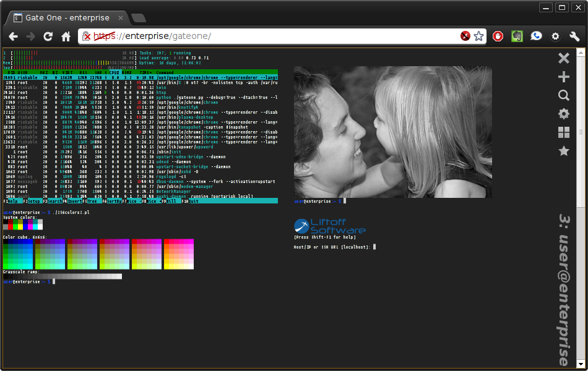Select the Gate One - enterprise tab
588x371 pixels.
[67, 17]
